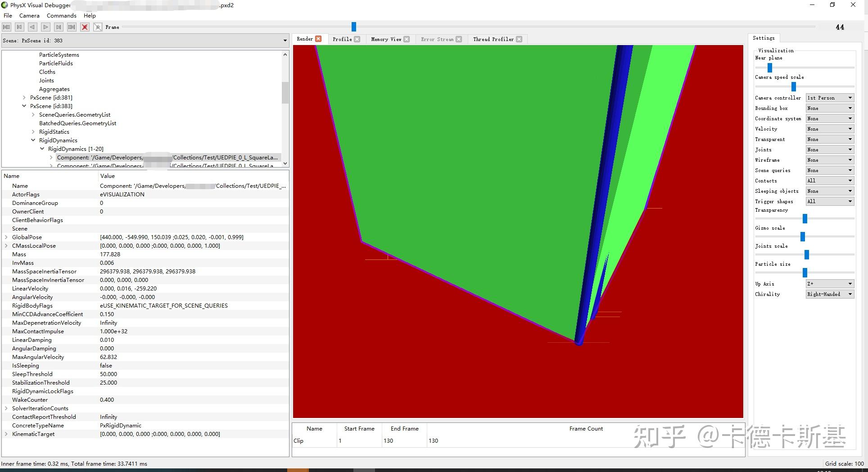Open the Sleeping objects dropdown
868x472 pixels.
(x=830, y=191)
